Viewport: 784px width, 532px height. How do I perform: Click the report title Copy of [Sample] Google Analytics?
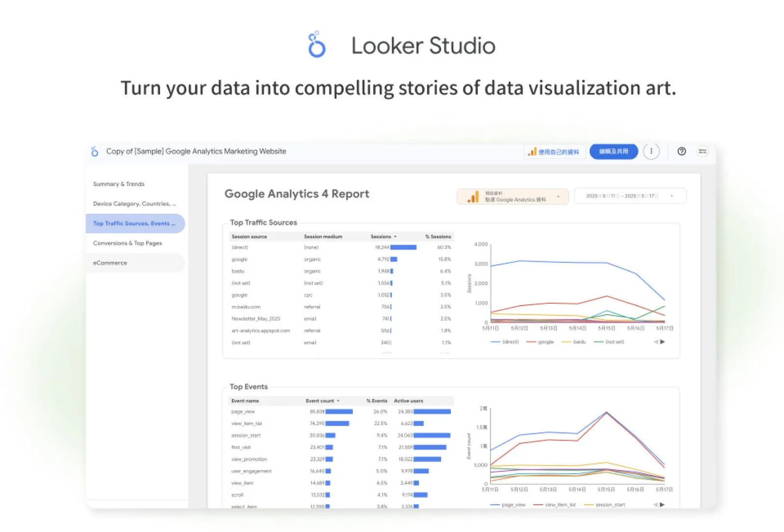196,151
